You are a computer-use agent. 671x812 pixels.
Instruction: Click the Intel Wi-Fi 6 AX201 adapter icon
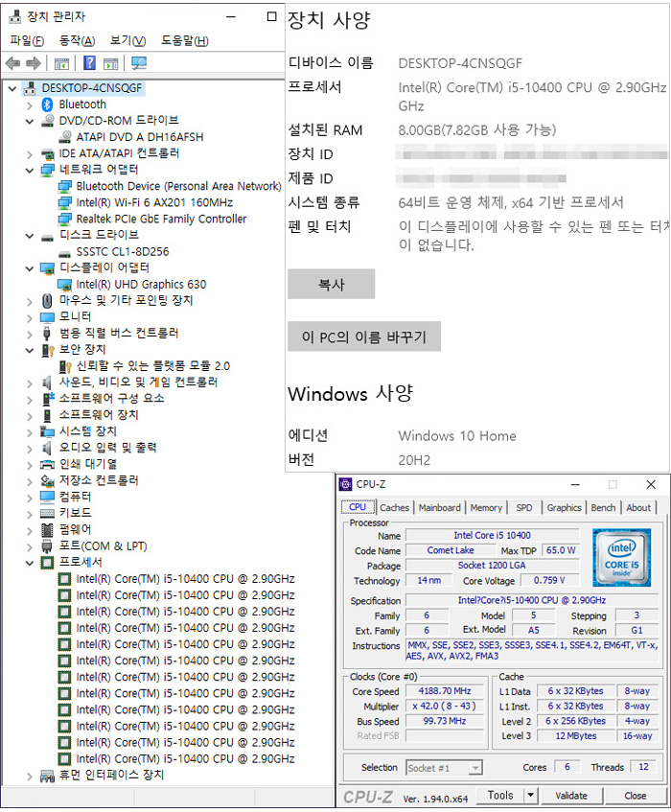tap(65, 202)
